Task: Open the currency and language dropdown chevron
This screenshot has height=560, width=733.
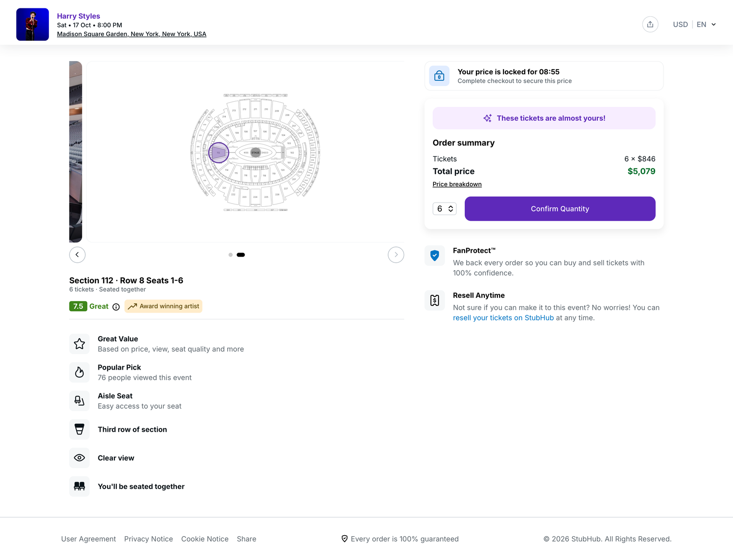Action: (x=713, y=25)
